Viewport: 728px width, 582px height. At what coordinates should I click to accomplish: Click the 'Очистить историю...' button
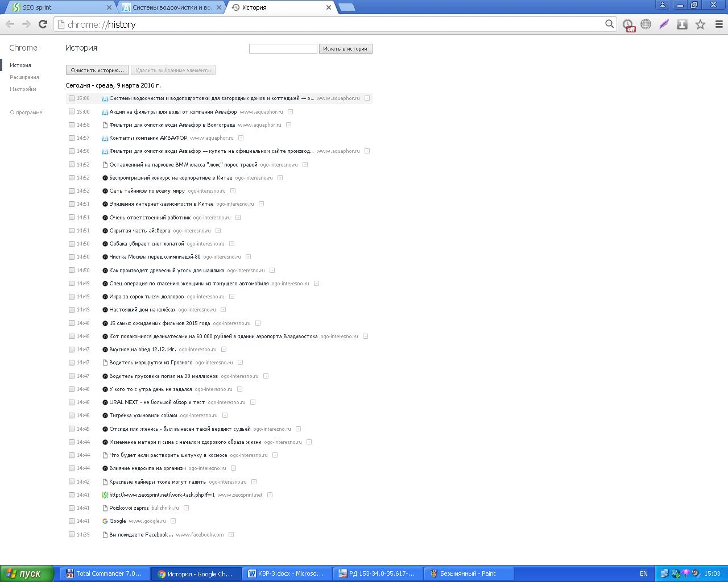[x=97, y=70]
